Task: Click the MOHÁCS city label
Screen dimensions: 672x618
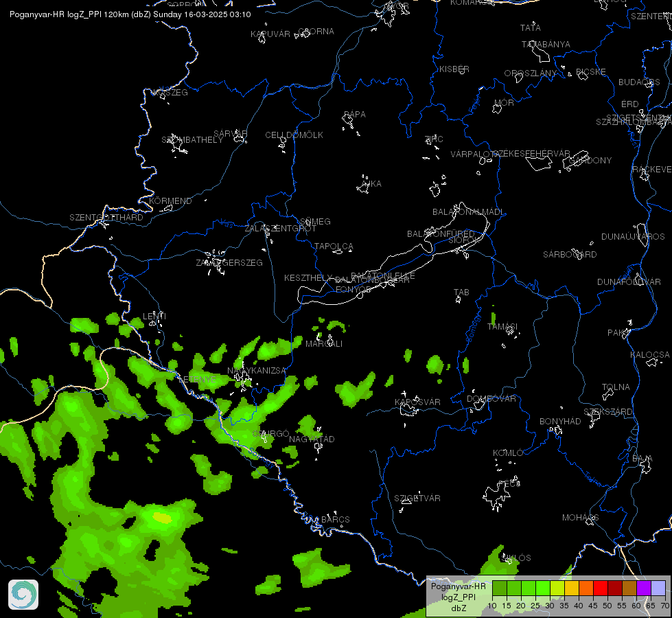Action: 580,518
